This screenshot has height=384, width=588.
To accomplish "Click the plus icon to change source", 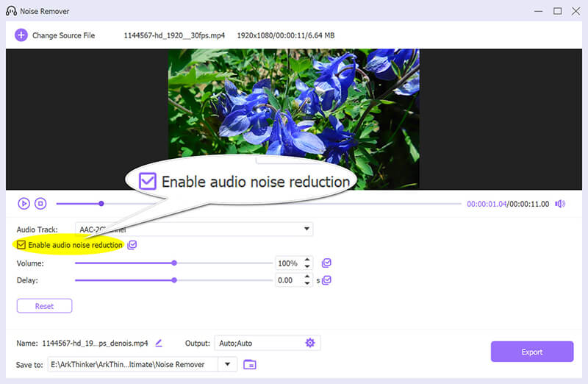I will click(21, 35).
